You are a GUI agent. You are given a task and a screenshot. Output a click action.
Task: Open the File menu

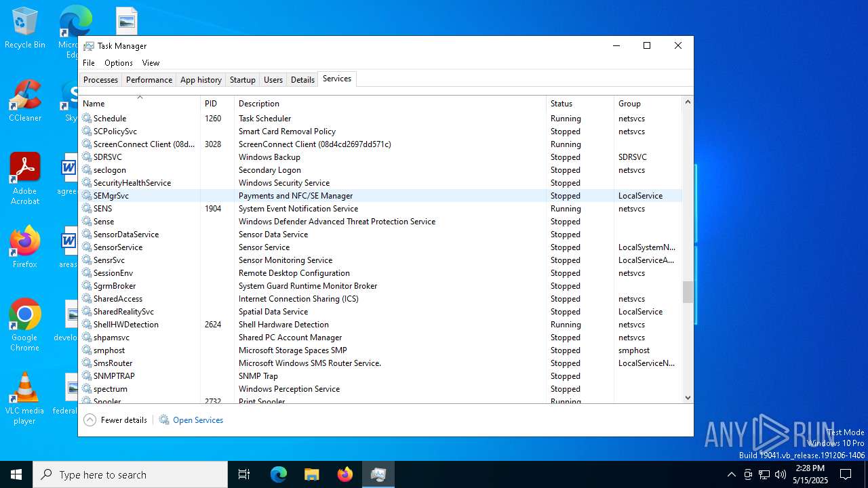pyautogui.click(x=89, y=62)
